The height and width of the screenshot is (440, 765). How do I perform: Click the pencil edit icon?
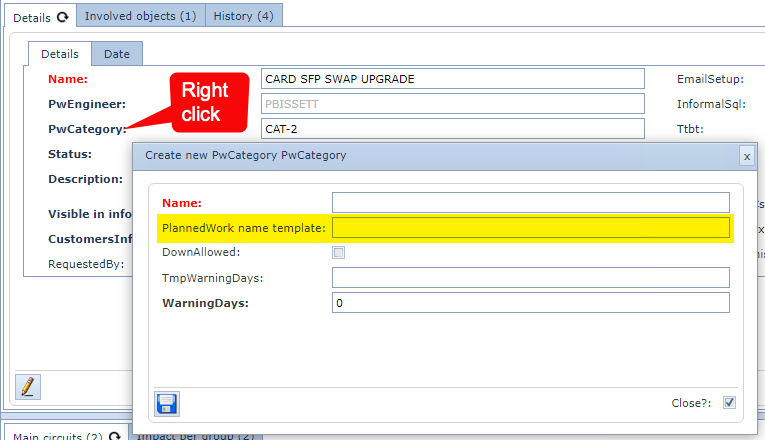(28, 385)
